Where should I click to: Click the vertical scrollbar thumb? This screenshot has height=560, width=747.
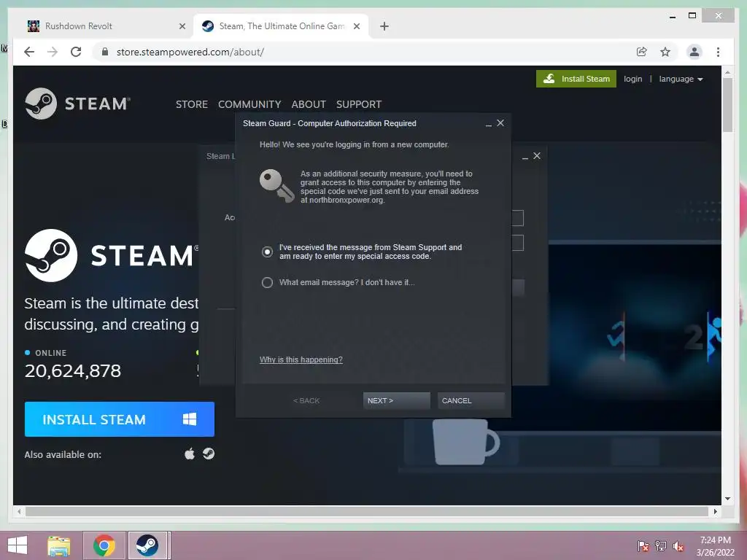(x=727, y=105)
